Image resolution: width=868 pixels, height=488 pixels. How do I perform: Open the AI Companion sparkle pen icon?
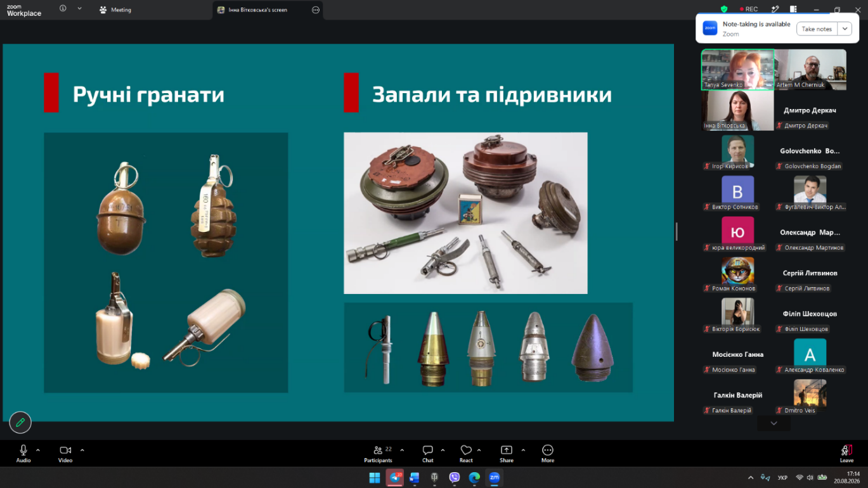click(775, 9)
